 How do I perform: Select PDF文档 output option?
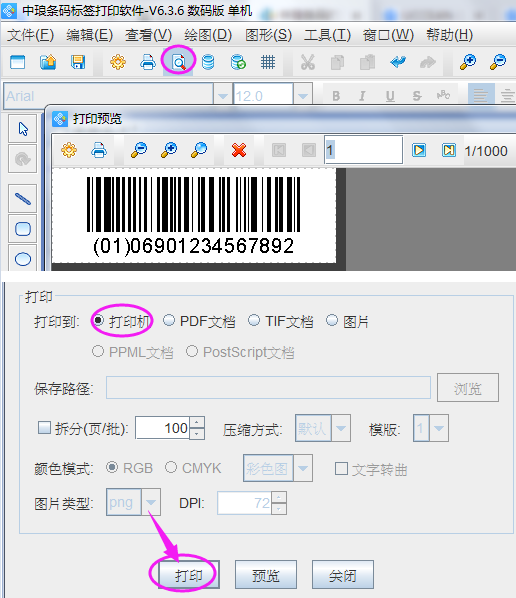click(169, 320)
